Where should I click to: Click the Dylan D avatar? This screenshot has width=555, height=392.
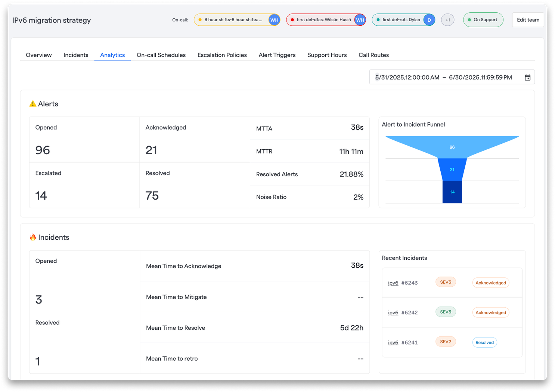coord(429,20)
